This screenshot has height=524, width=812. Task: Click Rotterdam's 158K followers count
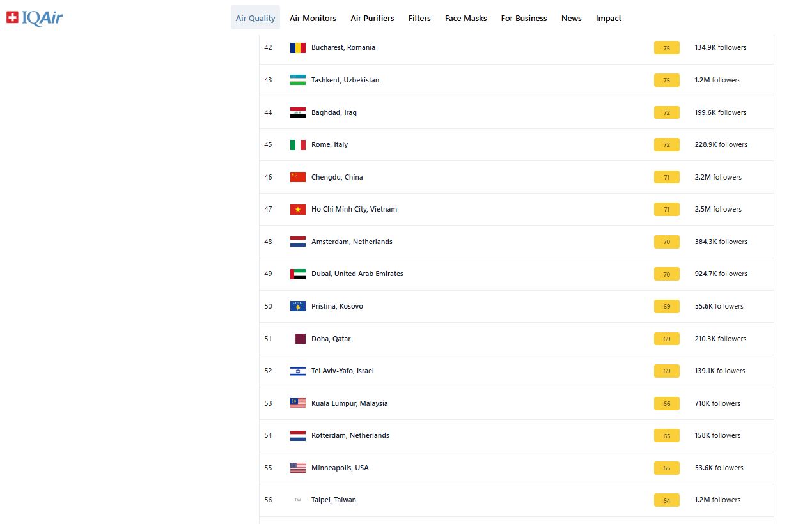717,435
